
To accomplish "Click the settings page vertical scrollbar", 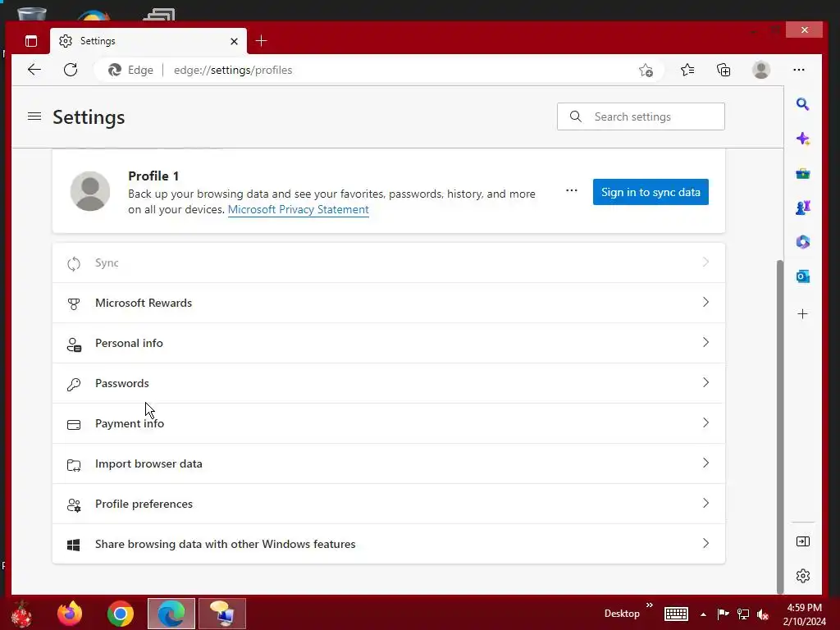I will (780, 427).
